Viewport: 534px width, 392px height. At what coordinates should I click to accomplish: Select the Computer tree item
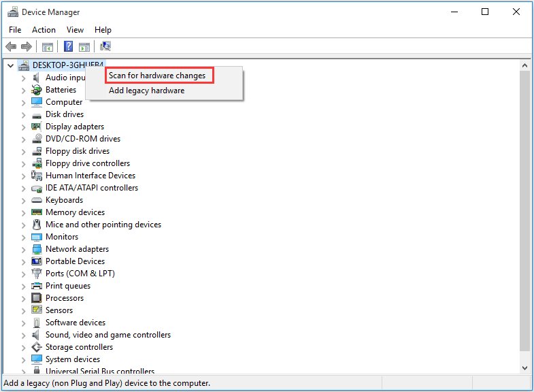click(64, 102)
